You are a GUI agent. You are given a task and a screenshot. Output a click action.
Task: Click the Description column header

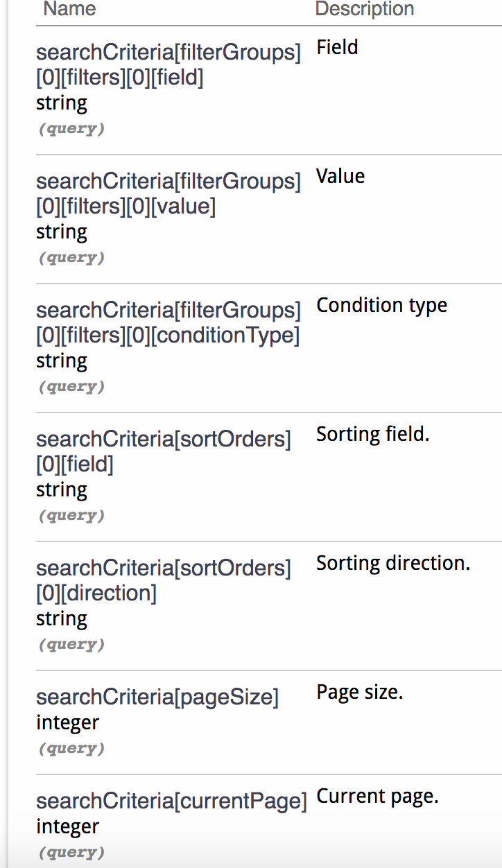[x=365, y=9]
